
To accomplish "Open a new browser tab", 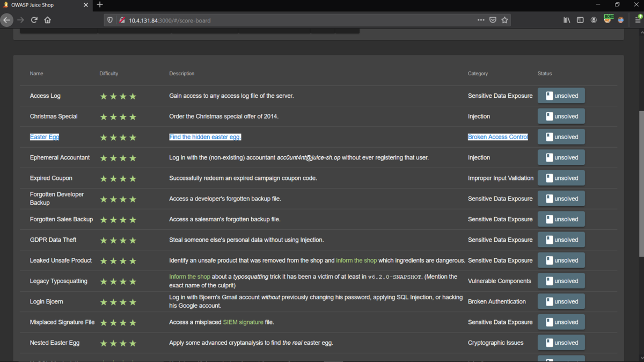I will (100, 5).
